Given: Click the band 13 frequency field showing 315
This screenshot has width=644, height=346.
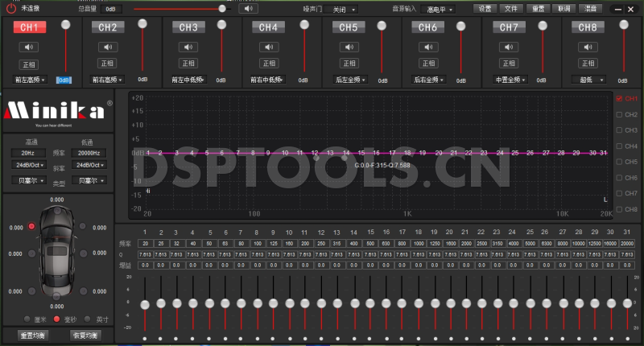Looking at the screenshot, I should click(336, 243).
